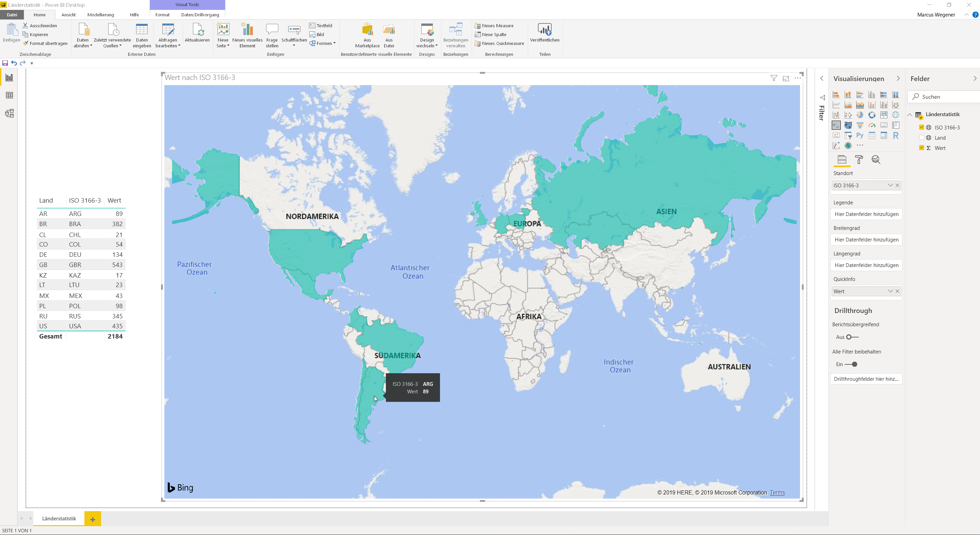Insert the R script visual
Viewport: 980px width, 535px height.
point(896,136)
